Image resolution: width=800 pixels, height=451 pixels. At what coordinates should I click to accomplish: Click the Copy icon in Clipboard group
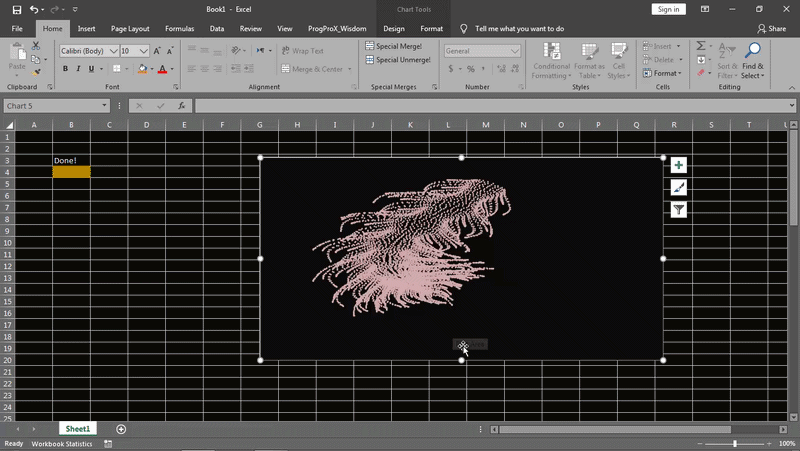pyautogui.click(x=36, y=59)
